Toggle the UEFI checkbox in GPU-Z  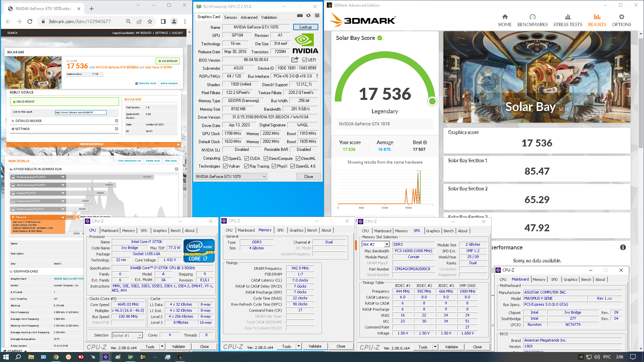pos(305,60)
